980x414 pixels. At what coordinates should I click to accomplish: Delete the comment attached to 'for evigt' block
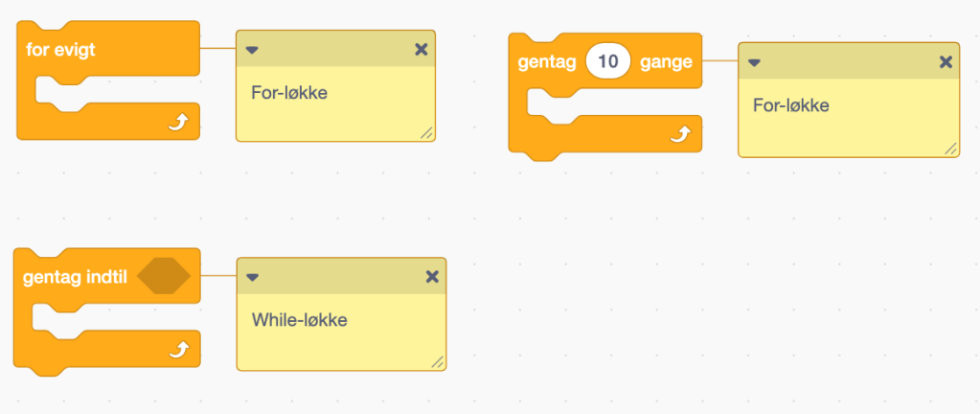[421, 49]
